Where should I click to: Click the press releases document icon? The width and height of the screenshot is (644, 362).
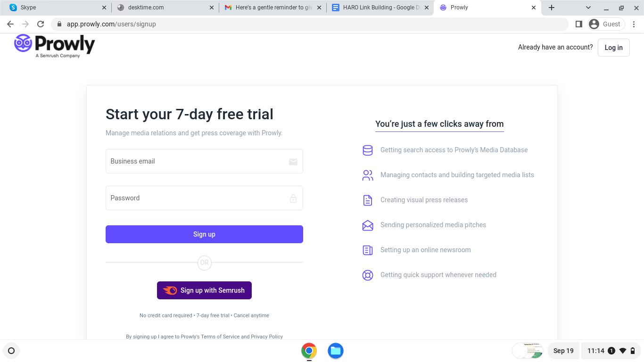(x=368, y=200)
